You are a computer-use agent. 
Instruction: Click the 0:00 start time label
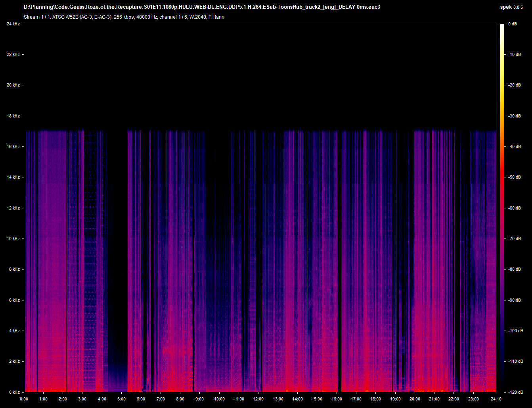point(24,399)
